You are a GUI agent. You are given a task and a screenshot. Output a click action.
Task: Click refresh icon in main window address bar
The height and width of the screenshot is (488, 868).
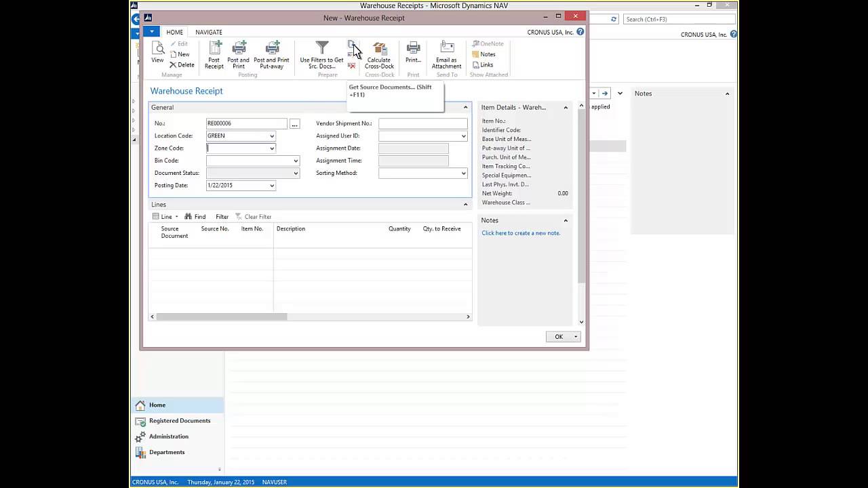(x=614, y=20)
